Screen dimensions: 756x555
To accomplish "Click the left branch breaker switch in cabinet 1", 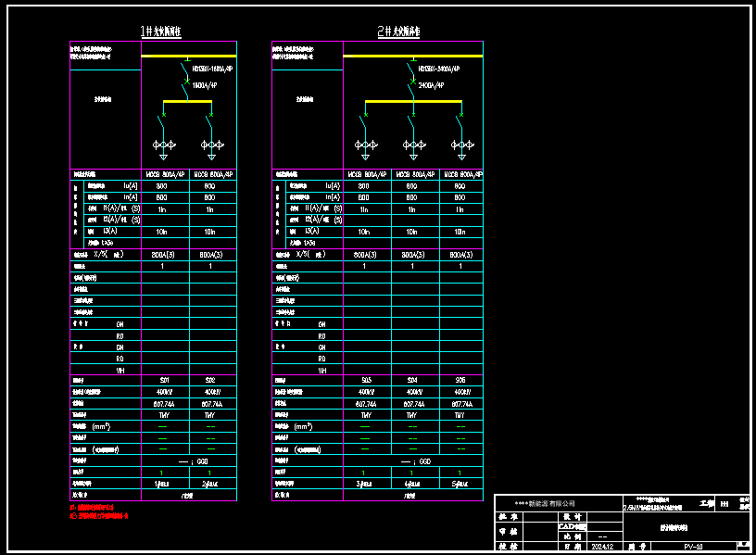I will 163,122.
